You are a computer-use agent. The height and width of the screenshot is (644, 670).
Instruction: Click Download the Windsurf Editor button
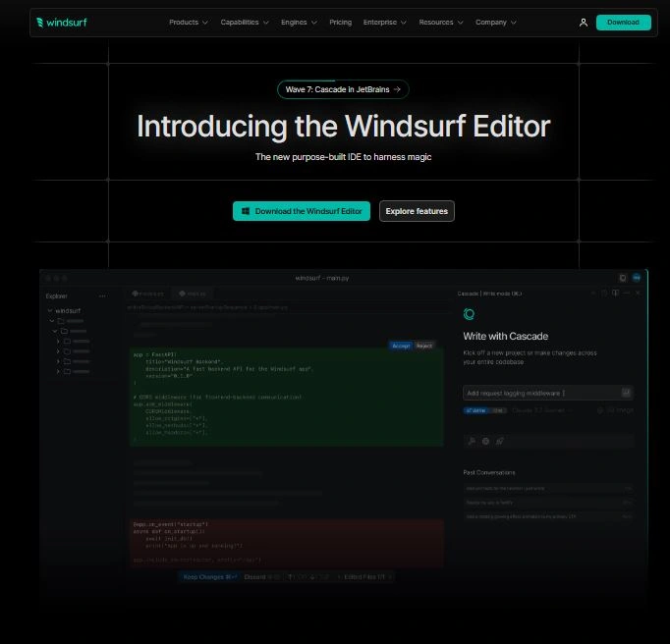(x=302, y=211)
